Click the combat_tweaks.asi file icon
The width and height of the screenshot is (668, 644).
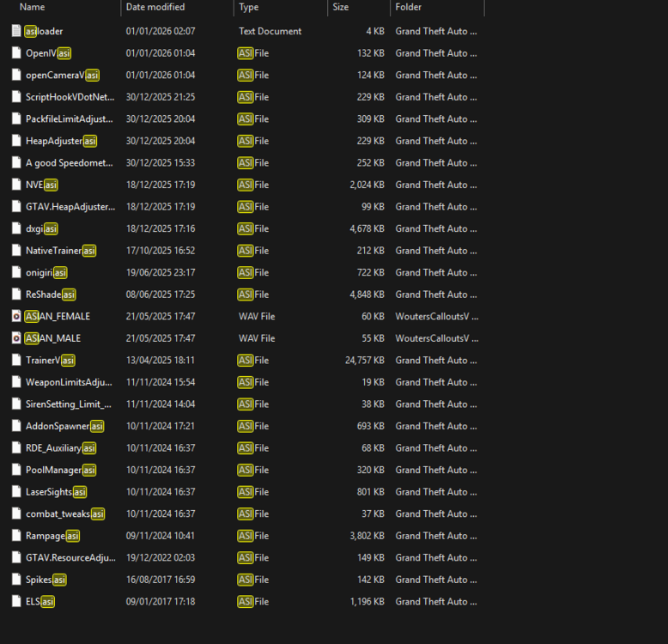click(x=16, y=513)
